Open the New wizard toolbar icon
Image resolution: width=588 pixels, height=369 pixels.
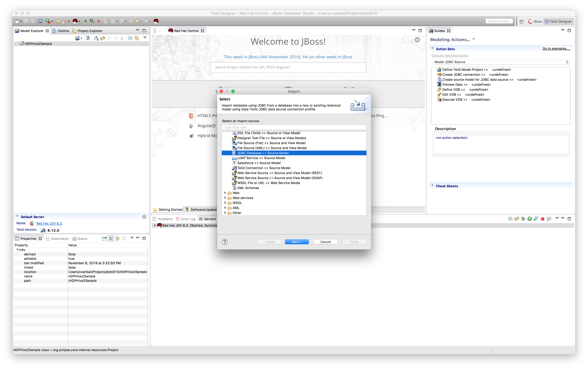(x=17, y=21)
